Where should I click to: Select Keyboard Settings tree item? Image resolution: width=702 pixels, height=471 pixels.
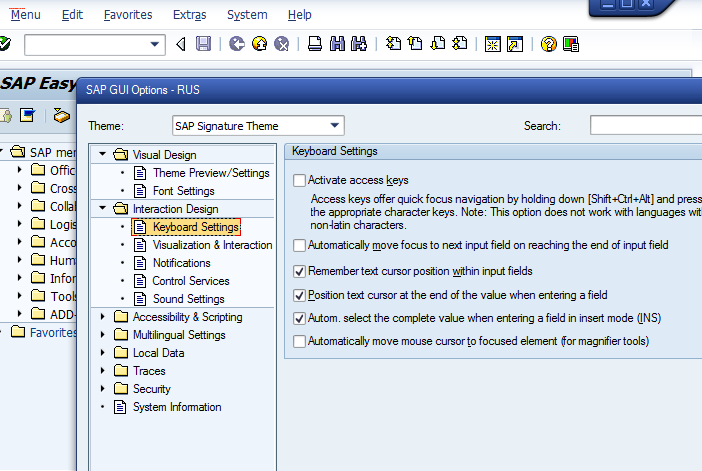click(196, 227)
